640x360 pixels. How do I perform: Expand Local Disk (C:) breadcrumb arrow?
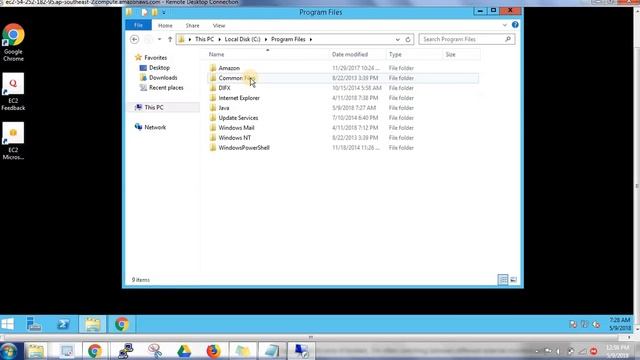pos(266,39)
